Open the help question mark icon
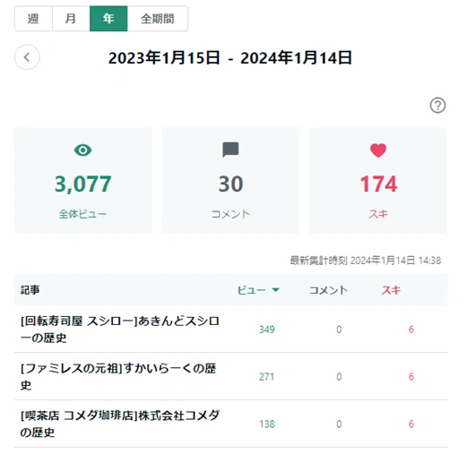This screenshot has width=476, height=454. click(437, 106)
